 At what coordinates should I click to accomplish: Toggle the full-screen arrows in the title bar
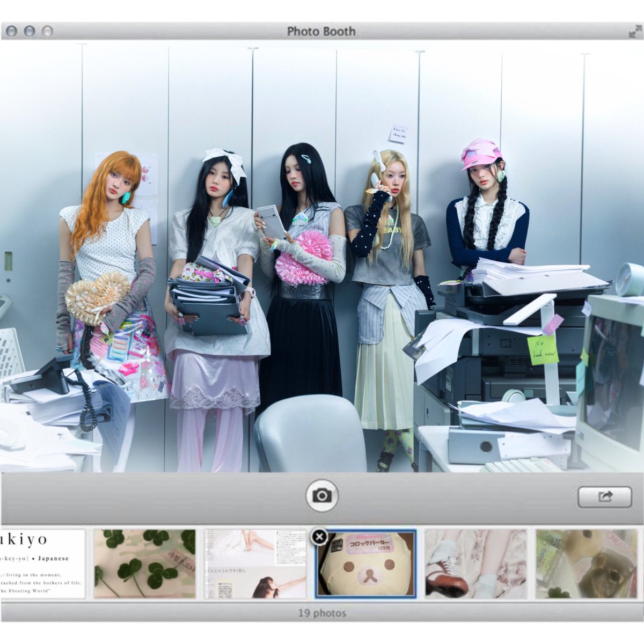click(x=635, y=32)
